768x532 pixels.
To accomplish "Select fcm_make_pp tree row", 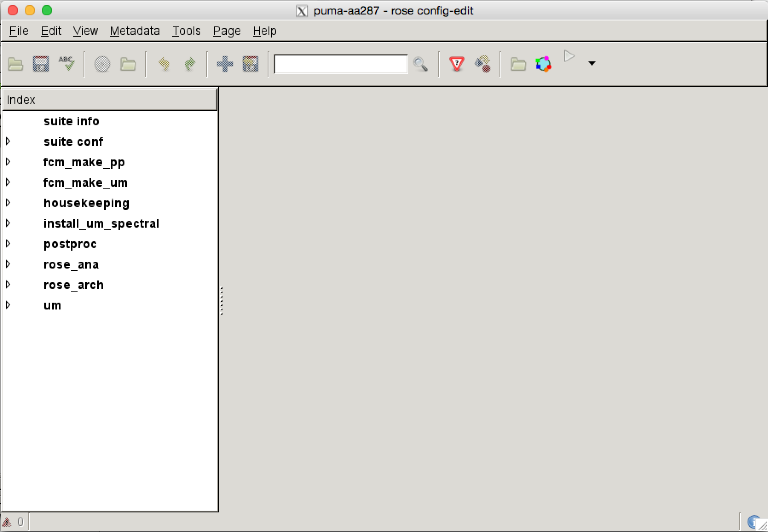I will (x=110, y=162).
